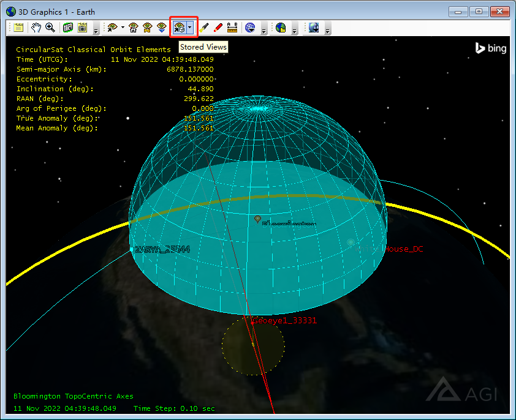This screenshot has width=516, height=420.
Task: Toggle the Zoom mouse mode magnifier tool
Action: point(49,28)
